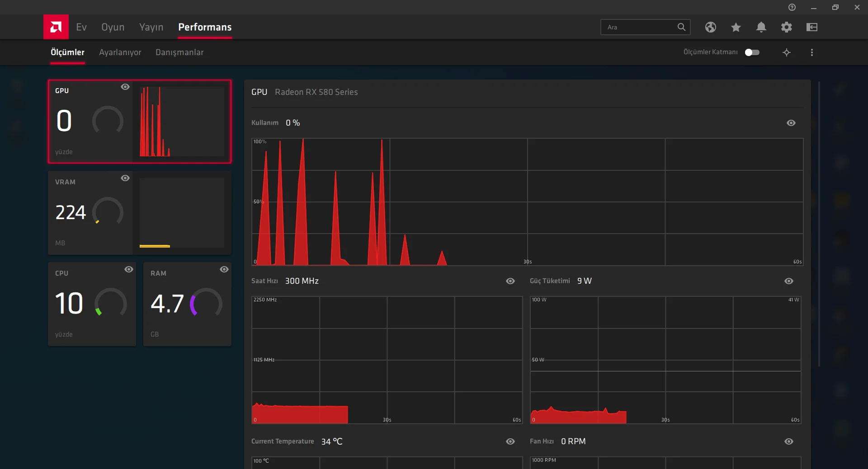
Task: Open the three-dot more options menu
Action: click(812, 52)
